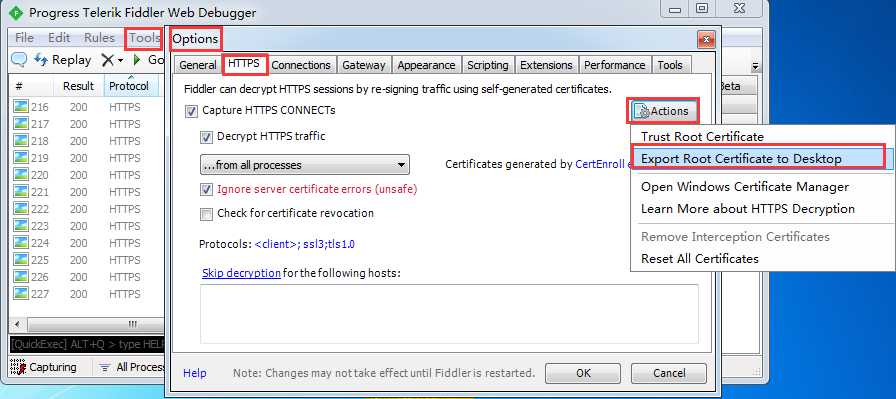Open the Rules menu
The height and width of the screenshot is (399, 896).
click(99, 38)
